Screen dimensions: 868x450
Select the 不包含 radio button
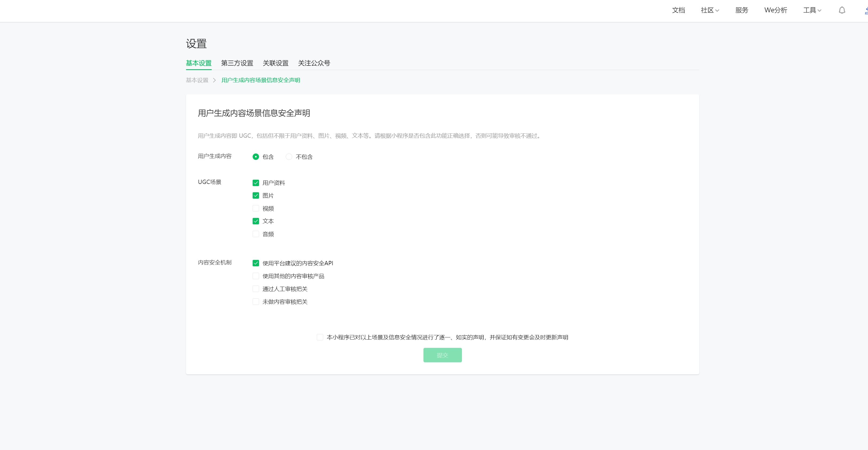pyautogui.click(x=289, y=157)
